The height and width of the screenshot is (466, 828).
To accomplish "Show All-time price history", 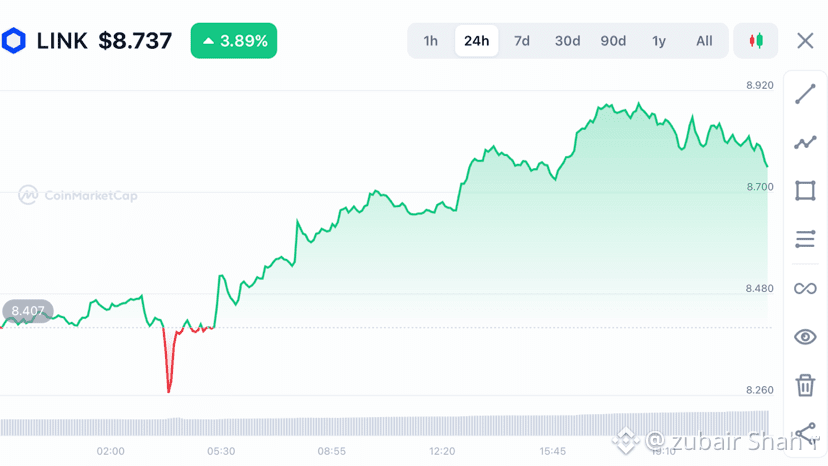I will coord(704,41).
